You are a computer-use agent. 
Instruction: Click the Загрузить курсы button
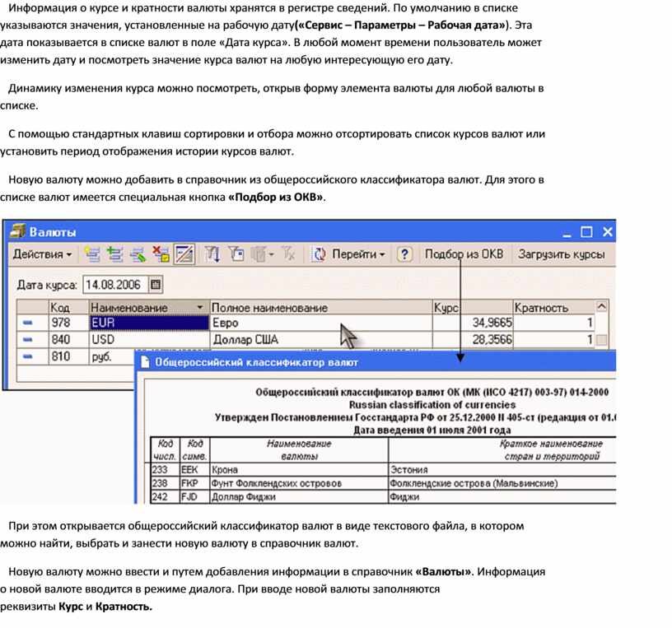pos(562,254)
